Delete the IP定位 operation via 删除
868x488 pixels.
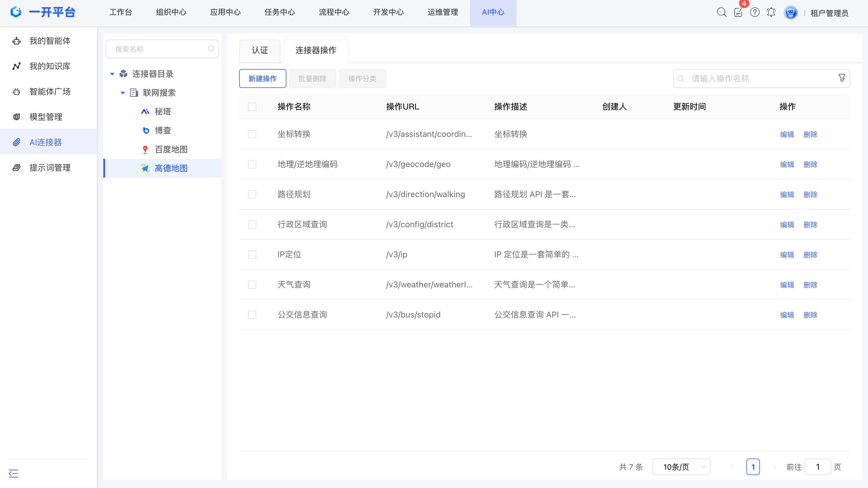coord(810,255)
